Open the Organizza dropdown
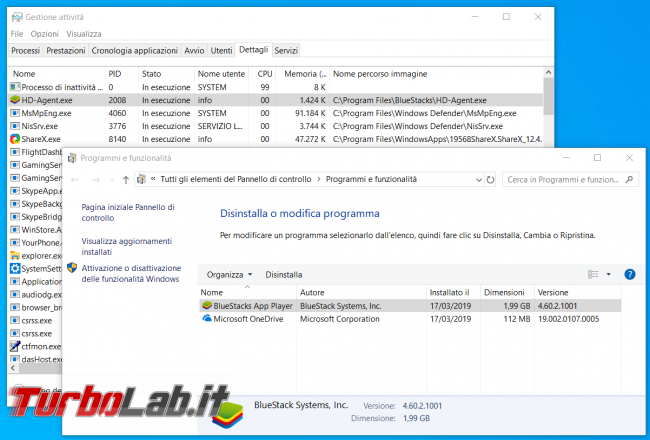Image resolution: width=650 pixels, height=440 pixels. tap(229, 275)
